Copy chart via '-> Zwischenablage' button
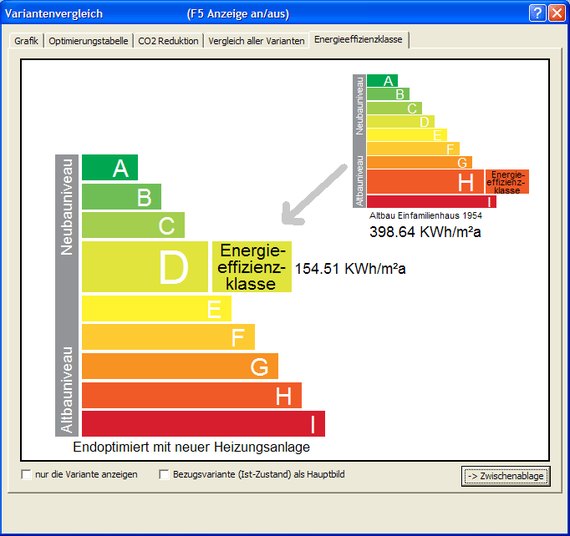The width and height of the screenshot is (570, 536). 506,476
